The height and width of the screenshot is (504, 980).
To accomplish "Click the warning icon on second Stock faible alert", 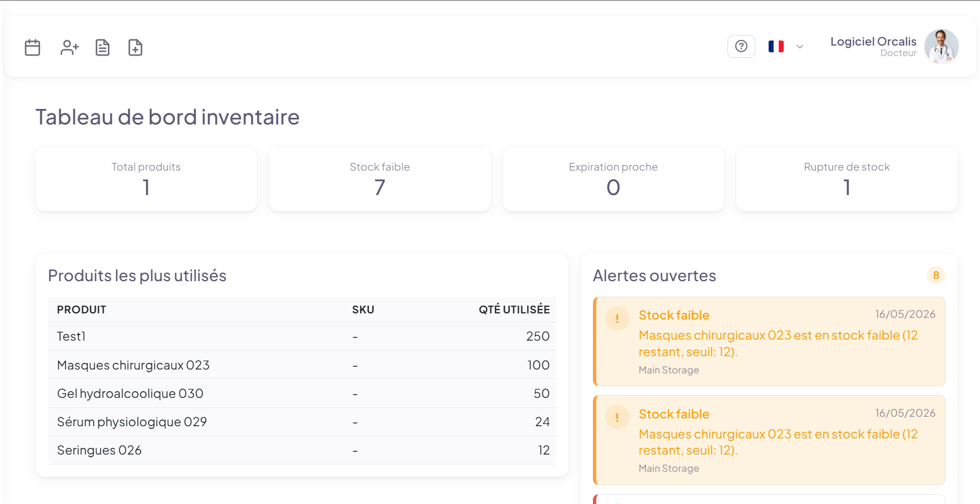I will click(x=617, y=417).
